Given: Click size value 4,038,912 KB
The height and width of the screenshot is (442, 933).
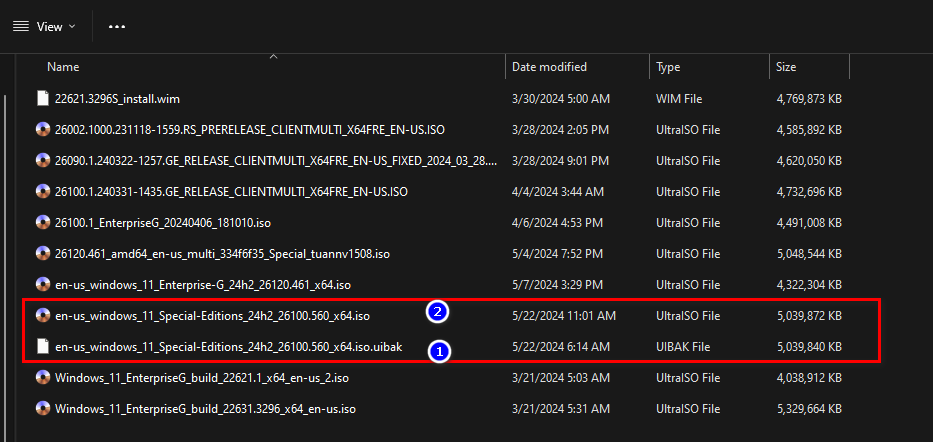Looking at the screenshot, I should tap(809, 378).
